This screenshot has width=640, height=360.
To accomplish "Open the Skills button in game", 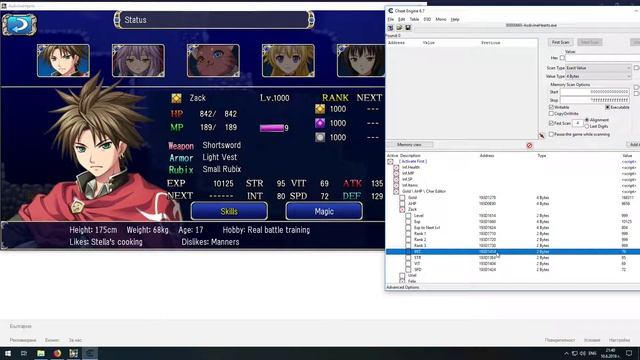I will point(229,211).
